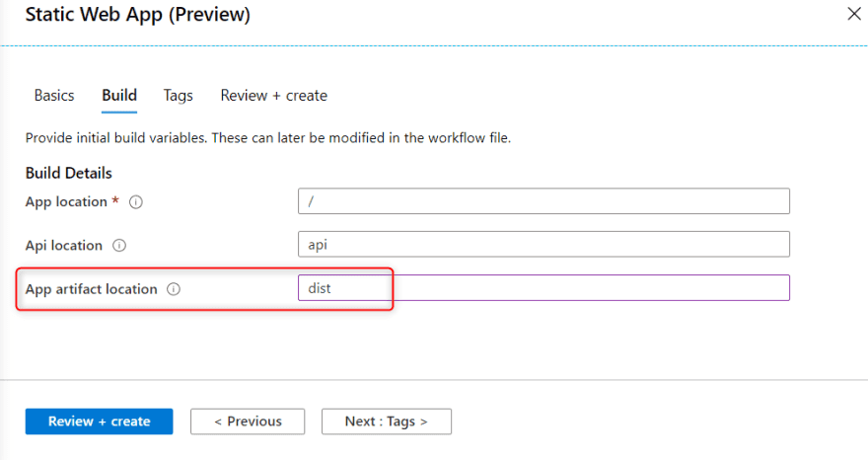Focus the App location input field
This screenshot has width=868, height=460.
tap(543, 201)
